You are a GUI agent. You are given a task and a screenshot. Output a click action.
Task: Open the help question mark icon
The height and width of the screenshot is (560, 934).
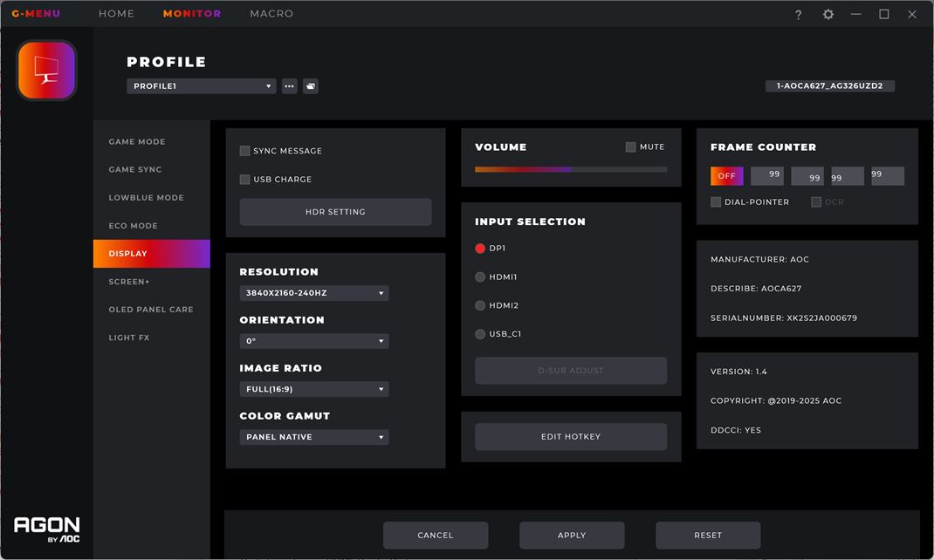798,14
